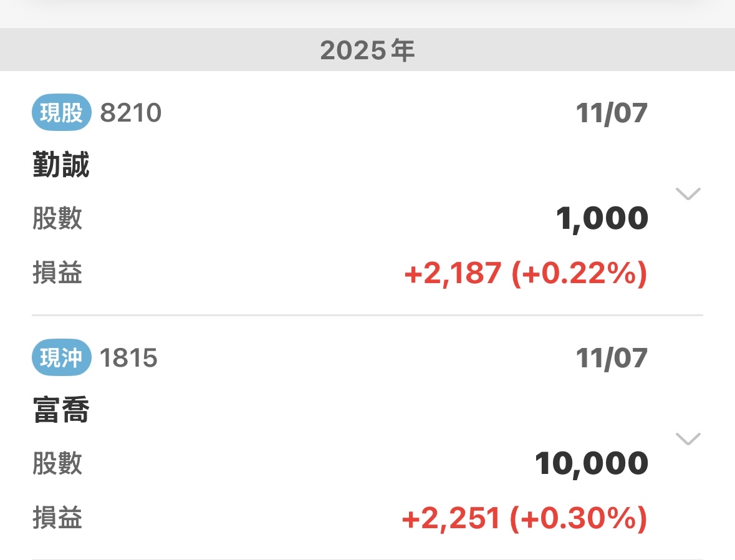Screen dimensions: 735x560
Task: Expand the 勤誠 entry chevron
Action: point(688,194)
